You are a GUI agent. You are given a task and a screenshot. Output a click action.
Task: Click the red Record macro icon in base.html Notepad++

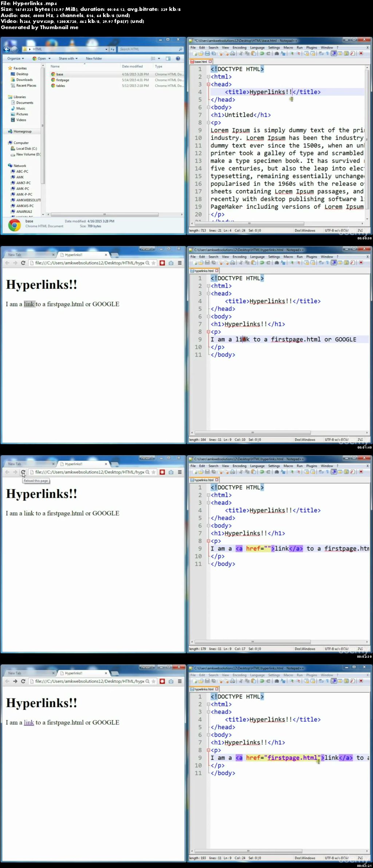click(361, 53)
